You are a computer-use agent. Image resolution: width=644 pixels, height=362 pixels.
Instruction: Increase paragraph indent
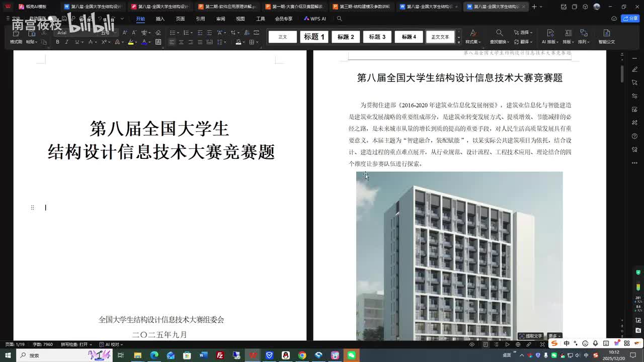pos(209,32)
